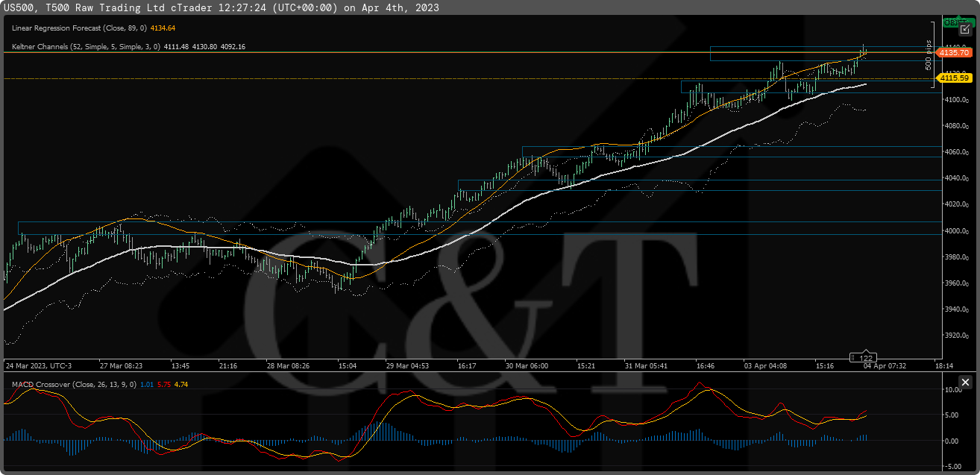
Task: Close the MACD Crossover indicator panel
Action: [965, 382]
